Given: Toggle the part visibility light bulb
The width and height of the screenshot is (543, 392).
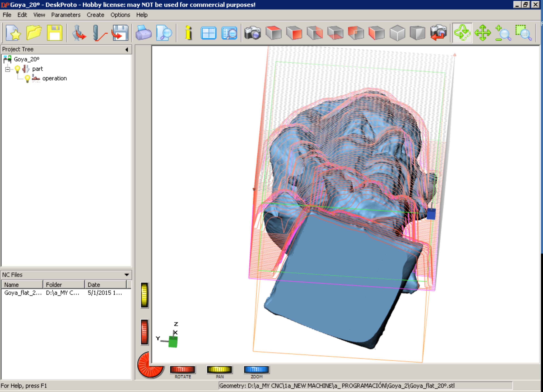Looking at the screenshot, I should pos(17,69).
